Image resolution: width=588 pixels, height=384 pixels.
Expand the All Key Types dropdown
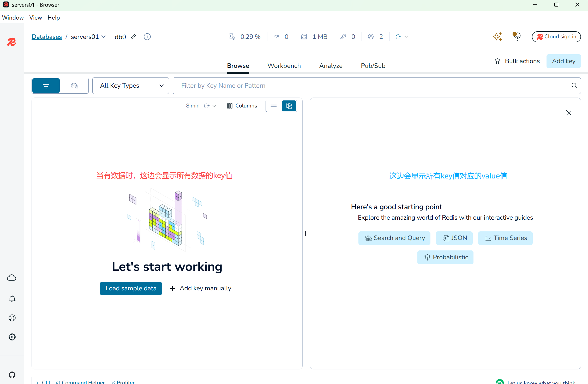[x=130, y=86]
